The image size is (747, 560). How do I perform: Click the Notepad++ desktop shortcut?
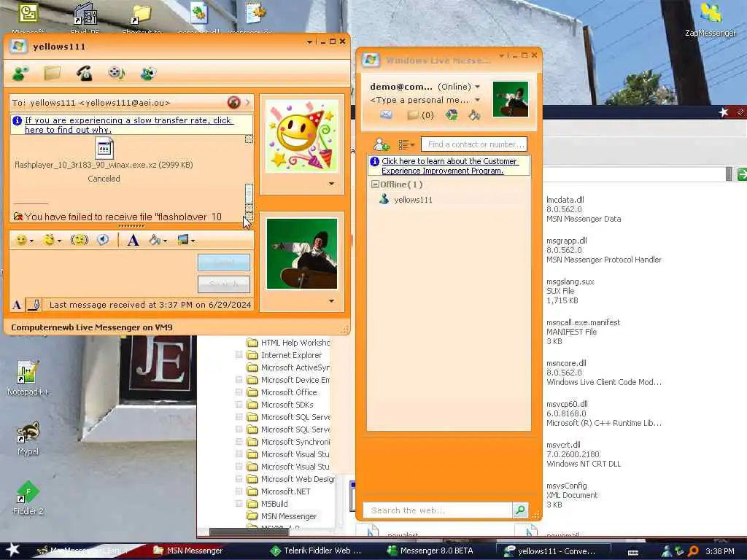coord(28,378)
